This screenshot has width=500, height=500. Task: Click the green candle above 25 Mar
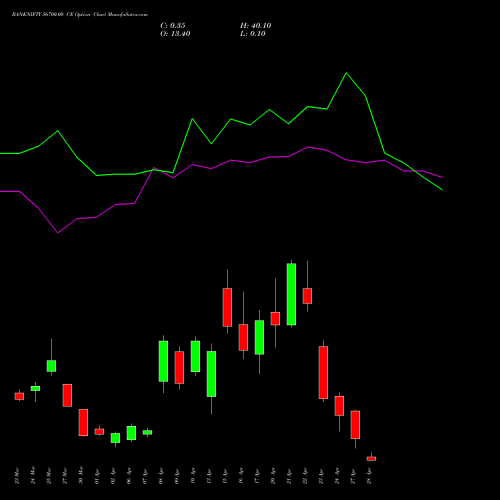click(51, 366)
